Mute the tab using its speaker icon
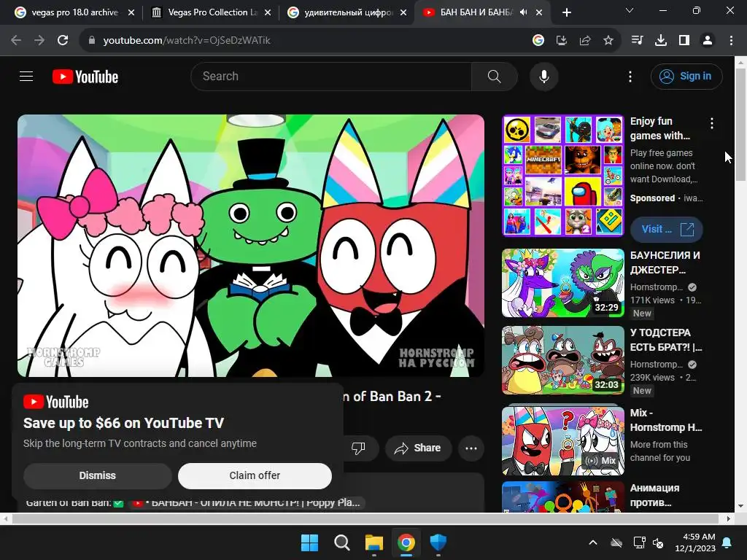The height and width of the screenshot is (560, 747). [524, 12]
